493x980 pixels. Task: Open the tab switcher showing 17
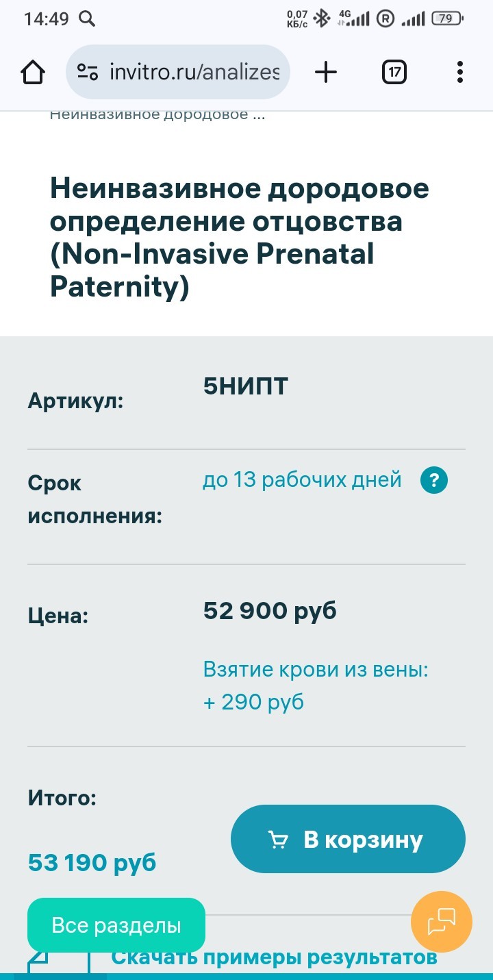394,72
